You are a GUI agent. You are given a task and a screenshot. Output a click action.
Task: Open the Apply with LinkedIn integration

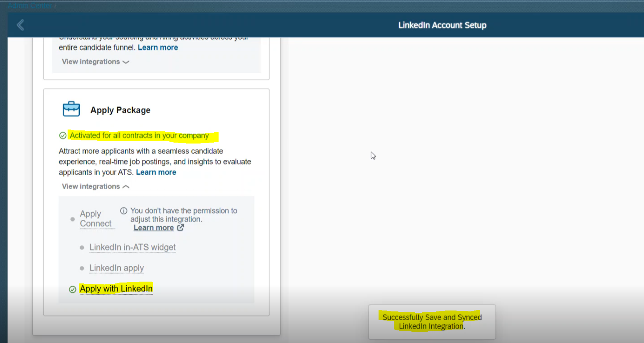pos(116,289)
